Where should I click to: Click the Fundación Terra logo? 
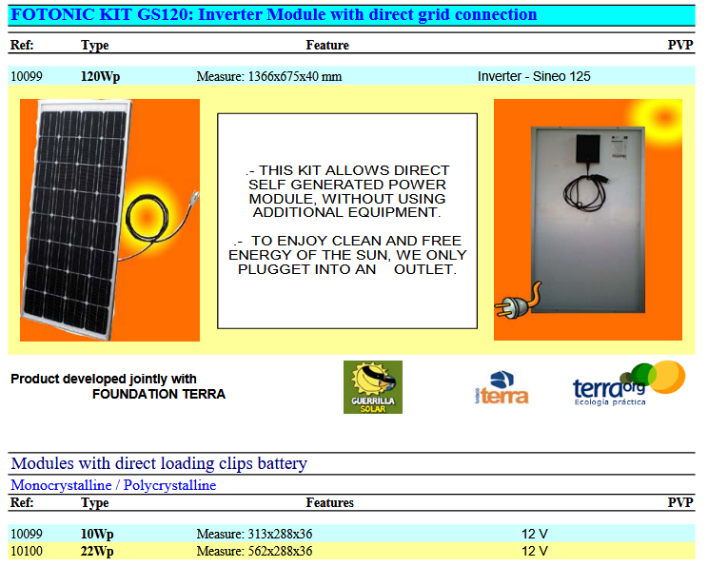coord(501,388)
